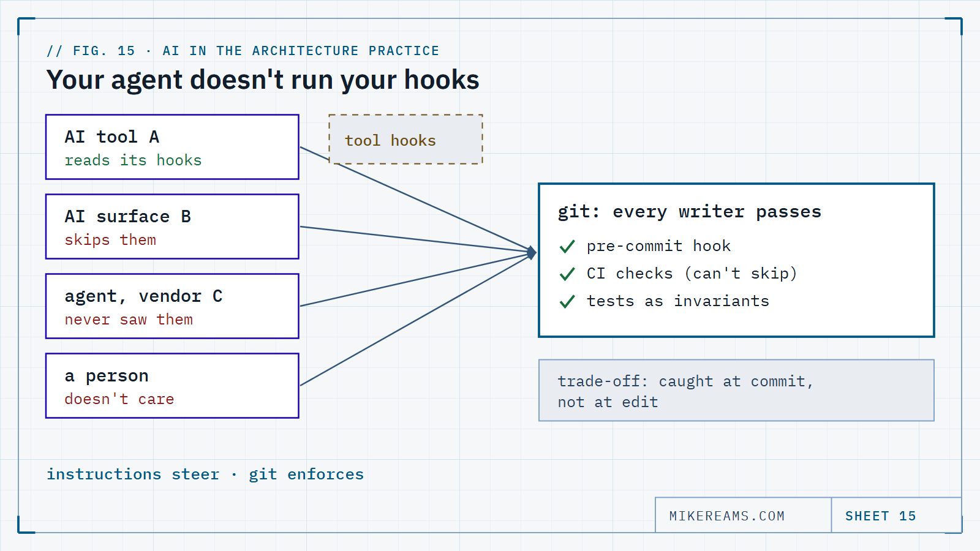
Task: Click the MIKEREAMS.COM label
Action: click(727, 516)
